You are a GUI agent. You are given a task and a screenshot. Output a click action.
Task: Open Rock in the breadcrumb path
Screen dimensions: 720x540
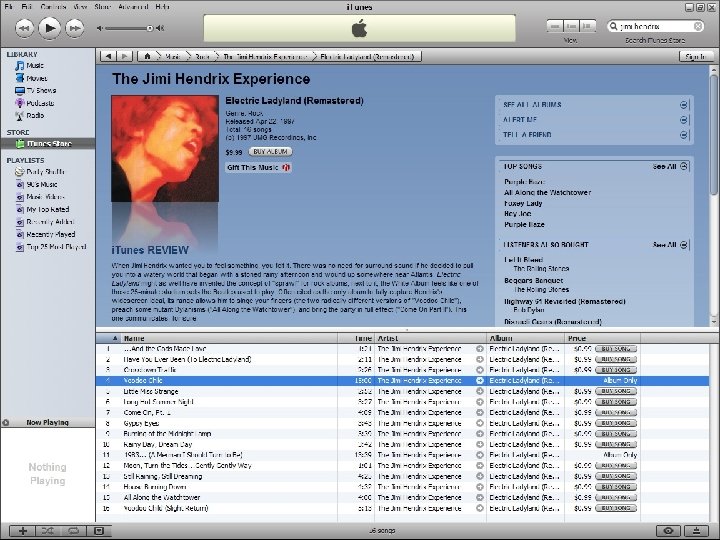pyautogui.click(x=202, y=56)
